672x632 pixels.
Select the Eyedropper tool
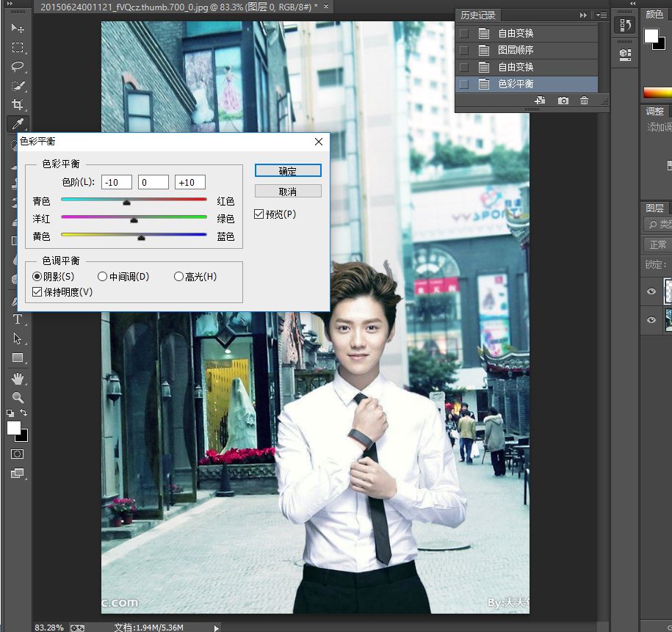coord(18,124)
